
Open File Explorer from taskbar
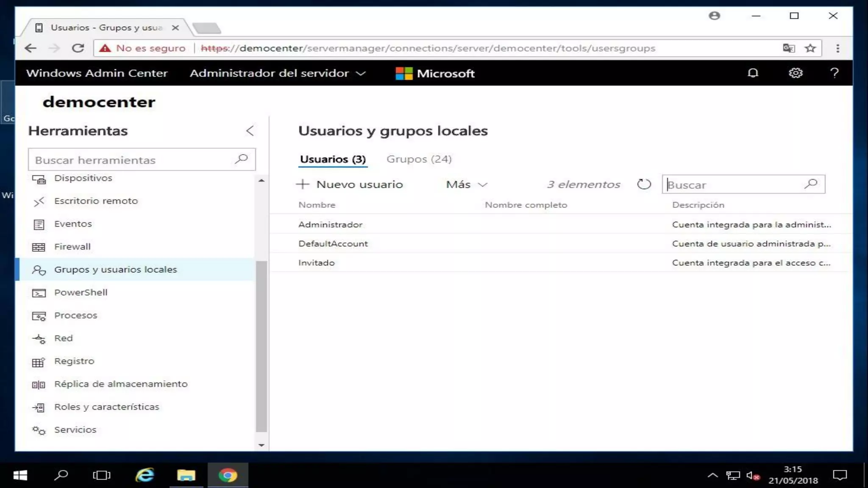tap(186, 475)
